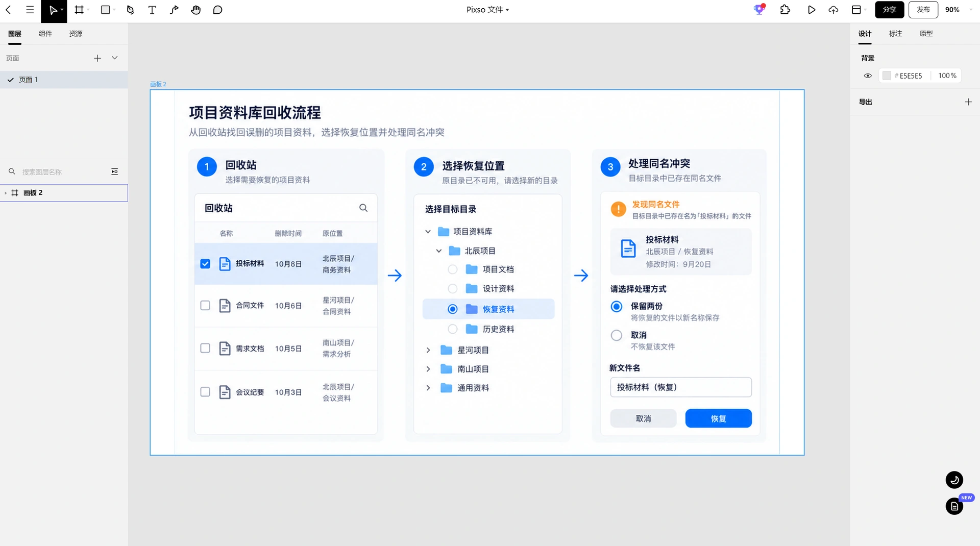Viewport: 980px width, 546px height.
Task: Collapse the 北辰项目 folder
Action: point(439,251)
